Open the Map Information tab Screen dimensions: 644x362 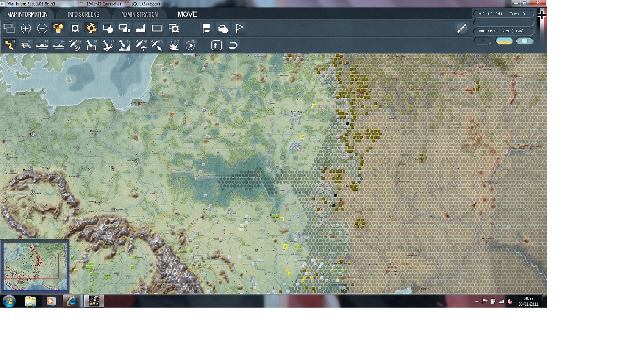tap(27, 14)
